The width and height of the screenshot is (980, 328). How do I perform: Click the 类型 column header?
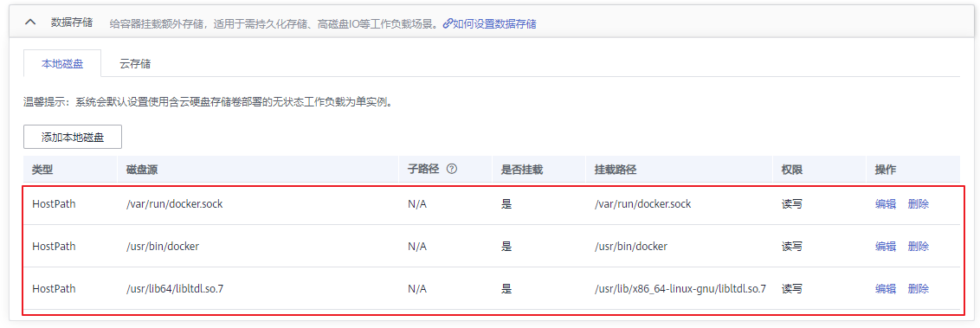click(x=43, y=170)
